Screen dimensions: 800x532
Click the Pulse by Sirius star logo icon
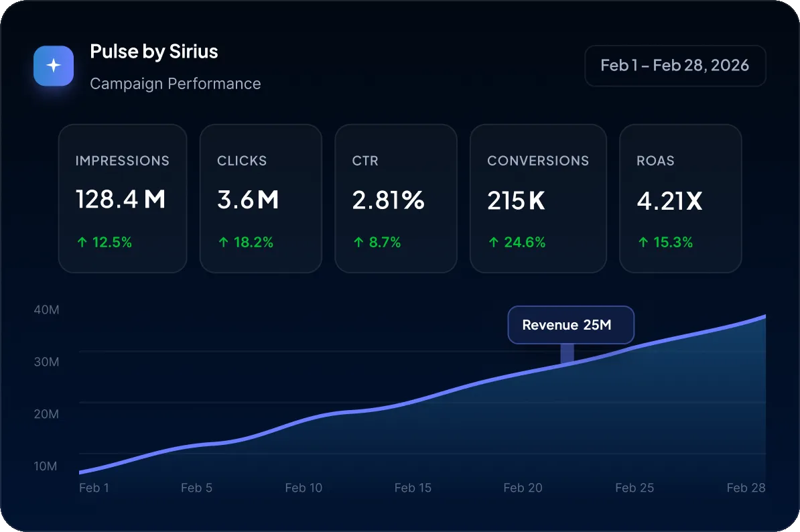point(54,66)
